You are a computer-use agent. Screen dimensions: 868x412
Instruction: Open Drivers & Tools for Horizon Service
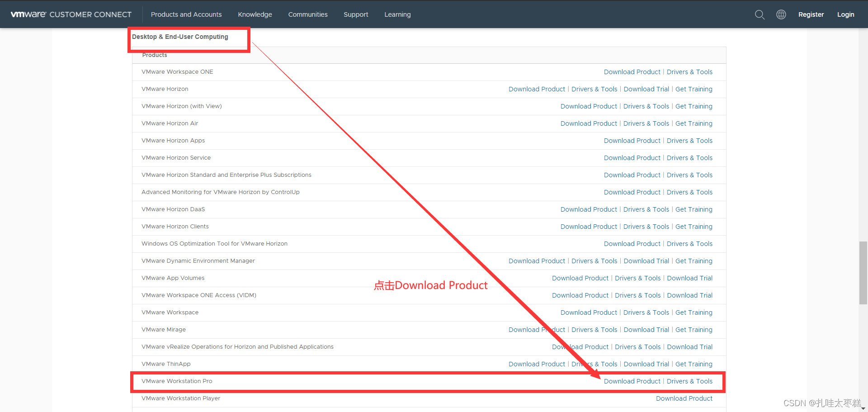(x=689, y=158)
